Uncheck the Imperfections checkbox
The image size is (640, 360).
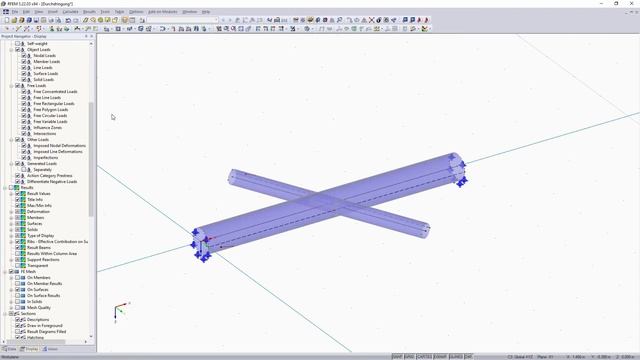point(24,158)
